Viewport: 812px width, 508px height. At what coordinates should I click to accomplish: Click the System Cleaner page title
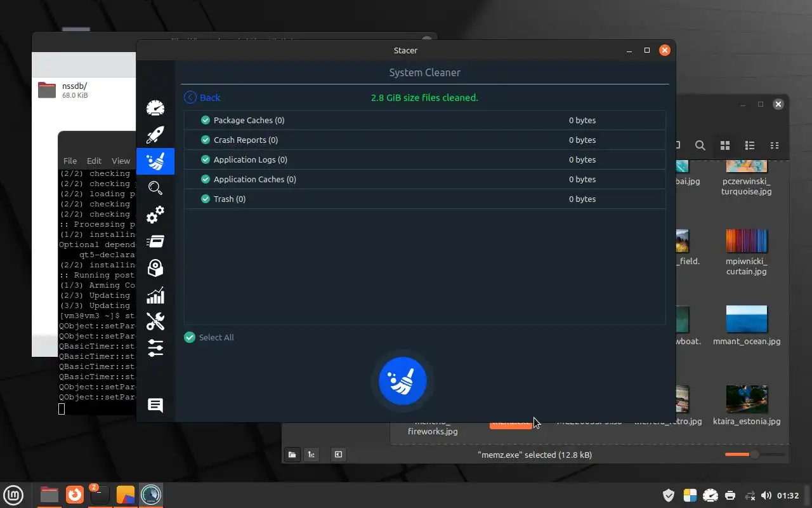424,72
